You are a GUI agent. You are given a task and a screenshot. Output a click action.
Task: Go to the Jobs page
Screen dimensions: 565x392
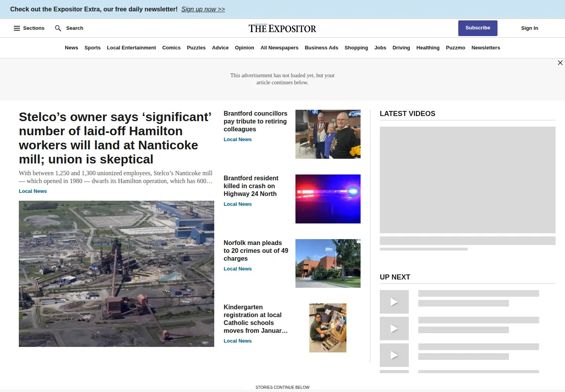(380, 48)
